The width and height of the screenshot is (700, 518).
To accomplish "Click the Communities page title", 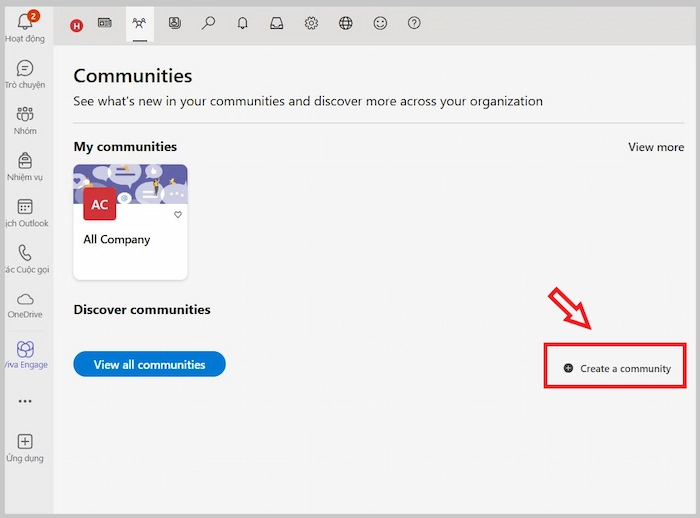I will [133, 75].
